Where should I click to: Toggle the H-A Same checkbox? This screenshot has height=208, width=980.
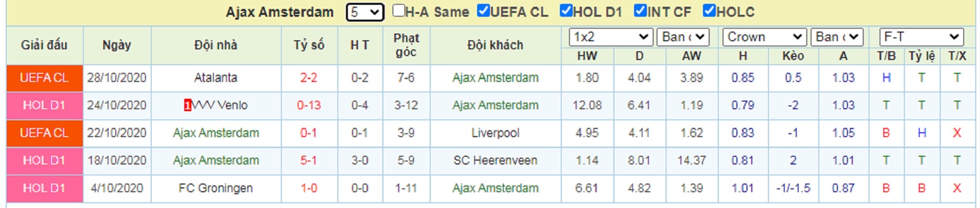click(x=399, y=11)
